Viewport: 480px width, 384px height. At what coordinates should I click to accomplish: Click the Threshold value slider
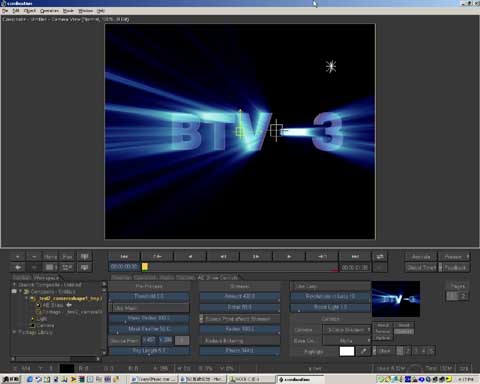(x=149, y=297)
